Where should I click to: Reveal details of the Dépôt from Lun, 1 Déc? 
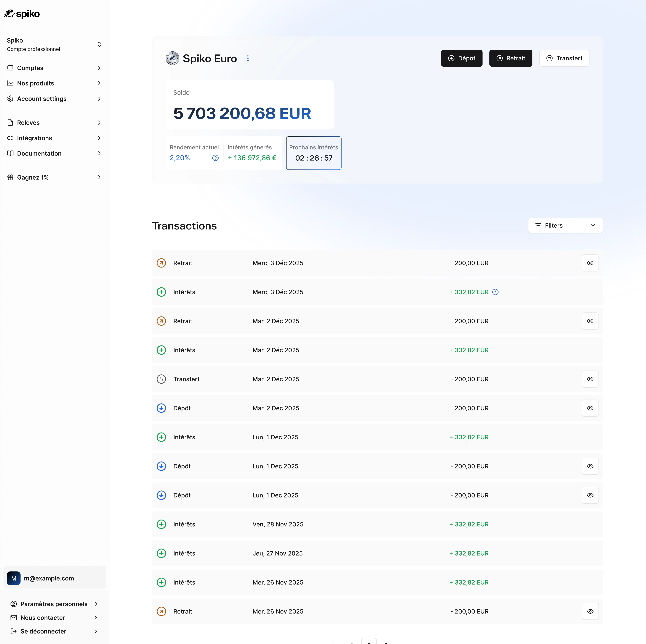pyautogui.click(x=590, y=466)
